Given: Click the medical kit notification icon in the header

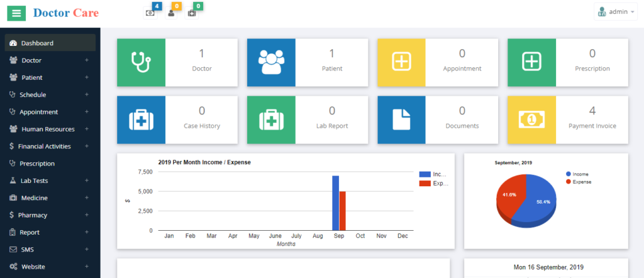Looking at the screenshot, I should point(192,13).
